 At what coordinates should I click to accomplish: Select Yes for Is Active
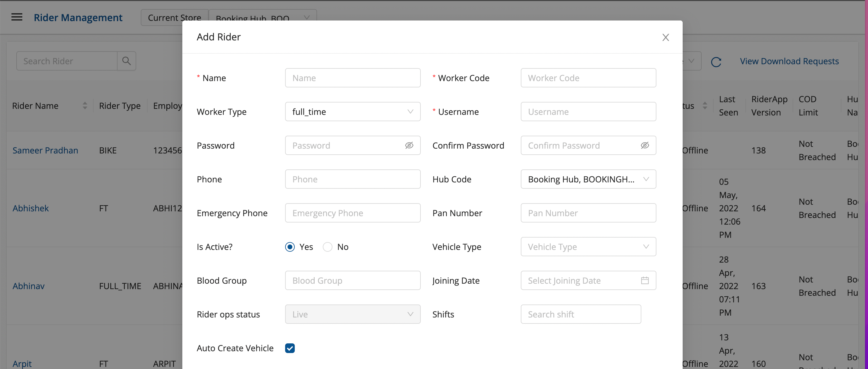click(290, 247)
